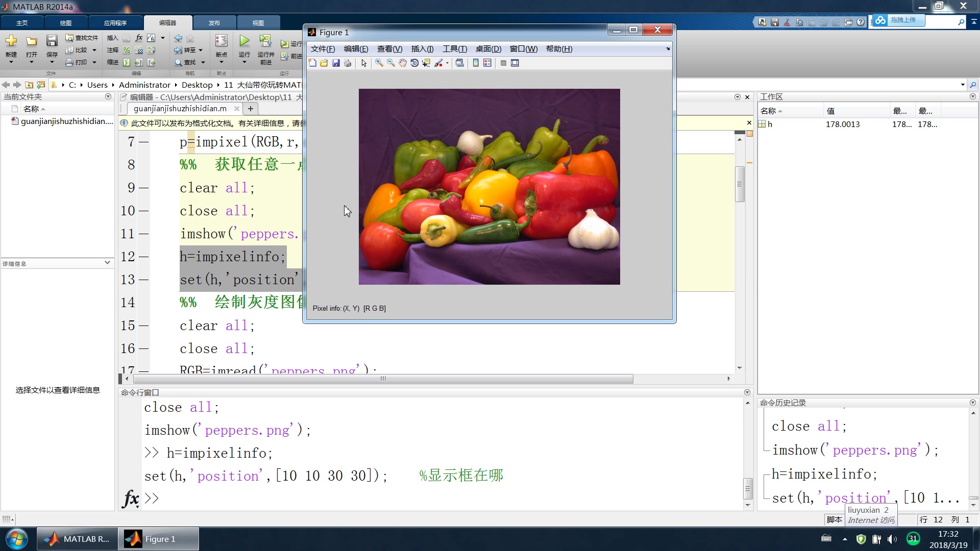Click the Cut scissors icon in quick access
980x551 pixels.
787,22
